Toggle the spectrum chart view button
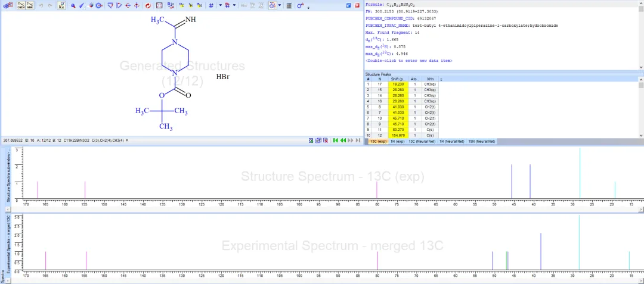644x284 pixels. 61,6
